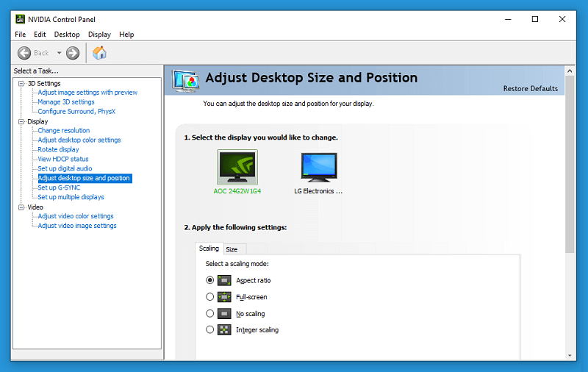The height and width of the screenshot is (372, 588).
Task: Open View HDCP status
Action: click(63, 159)
